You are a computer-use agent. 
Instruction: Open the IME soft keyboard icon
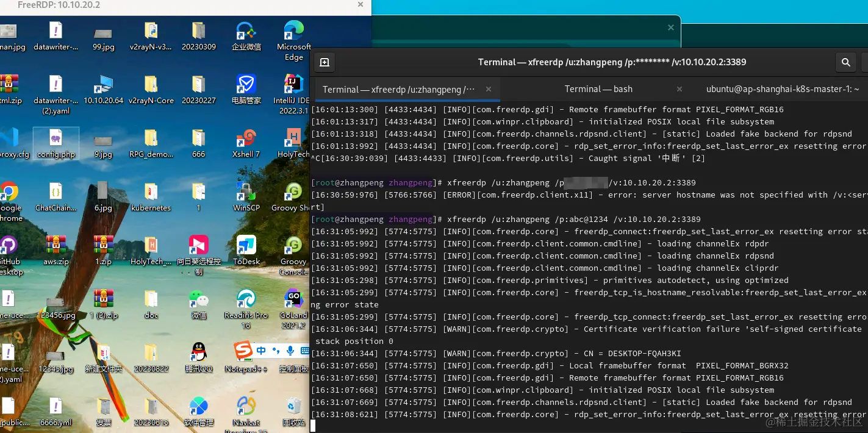[304, 350]
